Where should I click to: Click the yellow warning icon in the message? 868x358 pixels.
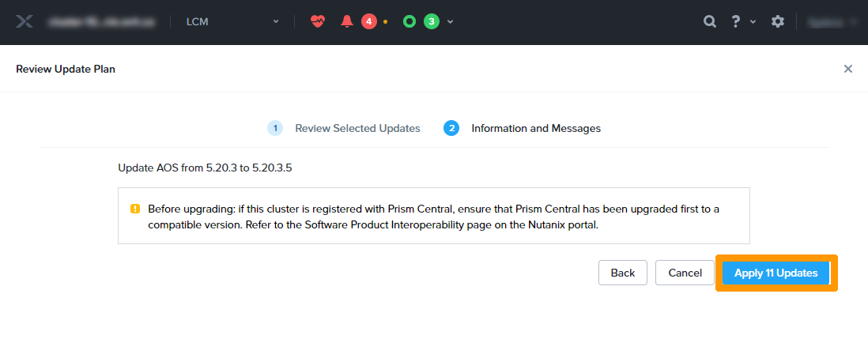(135, 209)
